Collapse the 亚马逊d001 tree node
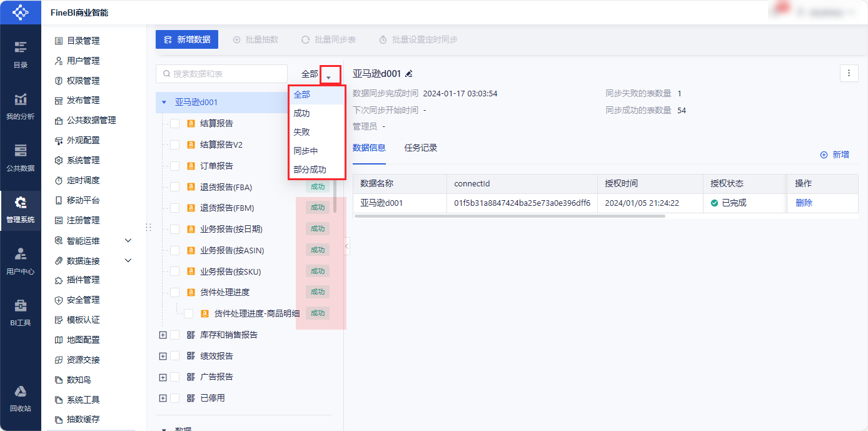868x431 pixels. click(164, 102)
